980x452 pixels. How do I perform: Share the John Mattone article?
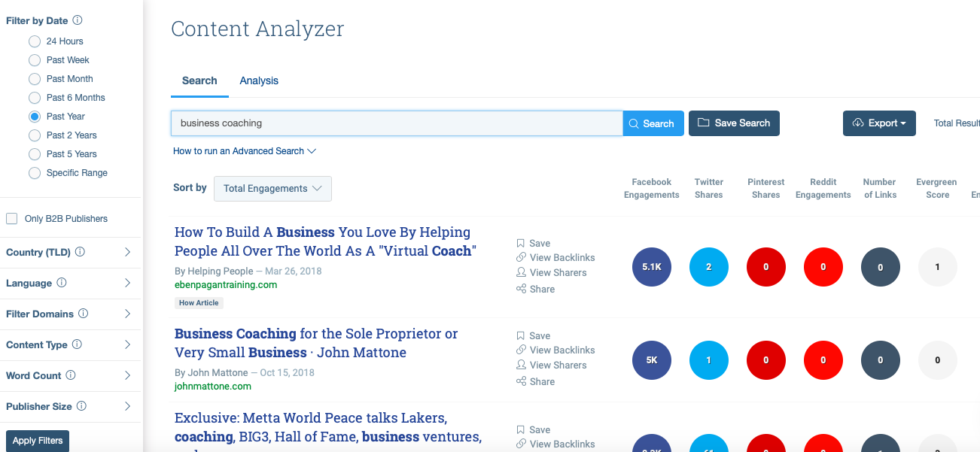click(535, 381)
